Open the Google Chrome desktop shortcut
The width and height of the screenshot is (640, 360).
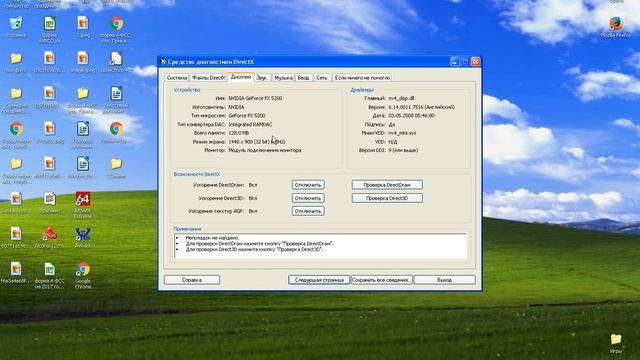pyautogui.click(x=83, y=269)
